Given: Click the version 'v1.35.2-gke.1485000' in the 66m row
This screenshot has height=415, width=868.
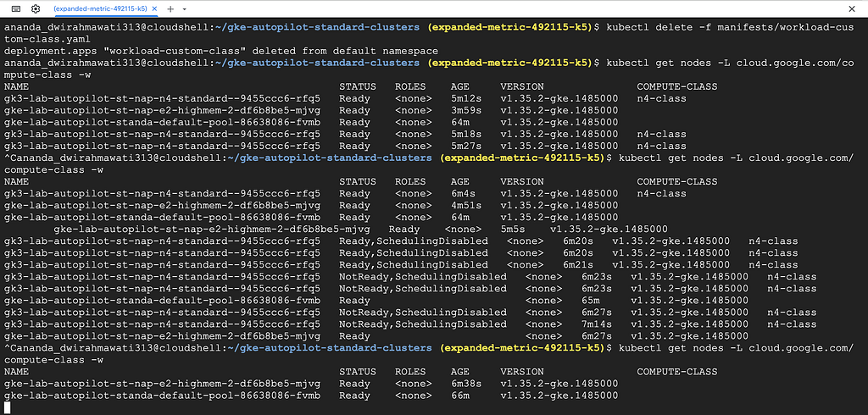Looking at the screenshot, I should coord(559,396).
